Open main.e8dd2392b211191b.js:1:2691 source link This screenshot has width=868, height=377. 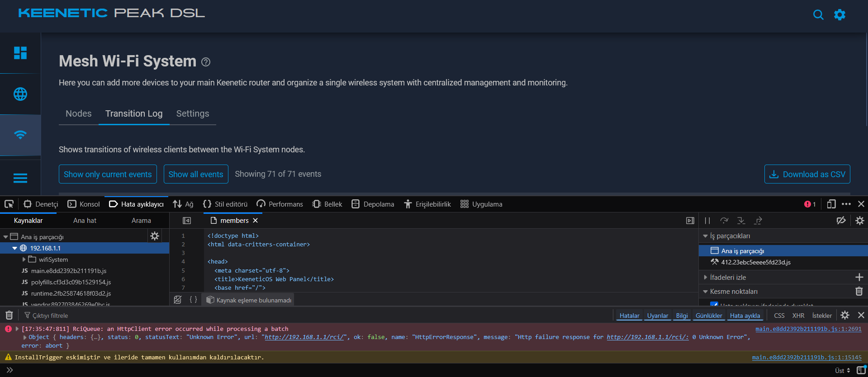pyautogui.click(x=808, y=329)
